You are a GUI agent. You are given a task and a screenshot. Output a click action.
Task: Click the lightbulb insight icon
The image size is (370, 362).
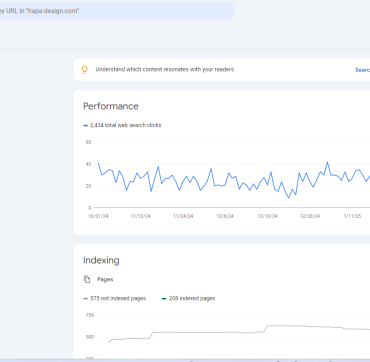(85, 70)
